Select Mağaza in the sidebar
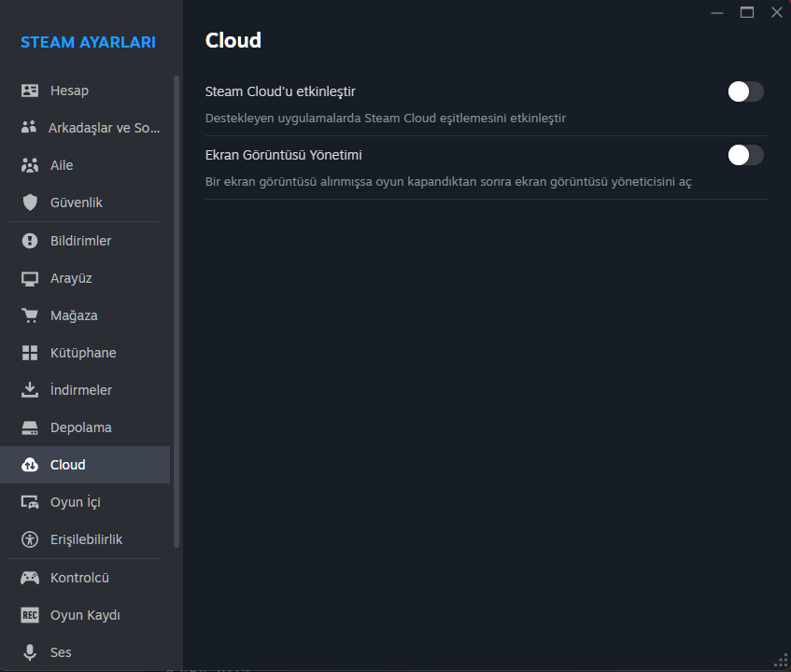 click(x=85, y=315)
